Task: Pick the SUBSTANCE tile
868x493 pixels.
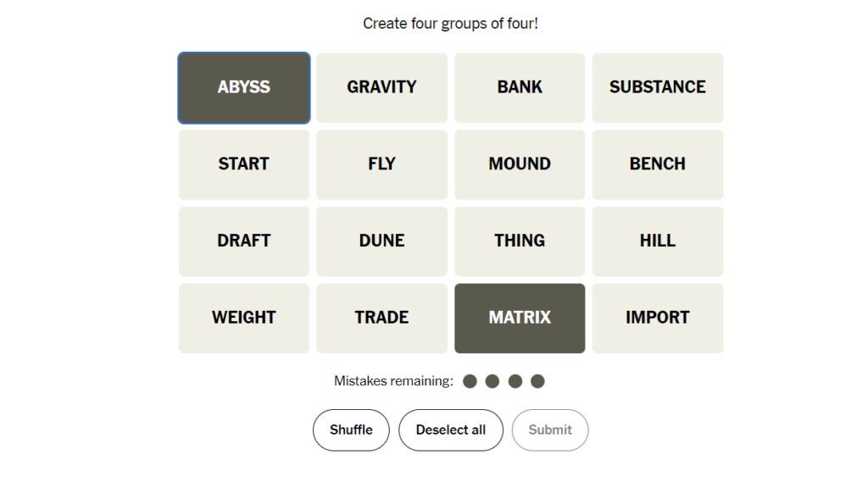Action: (x=658, y=88)
